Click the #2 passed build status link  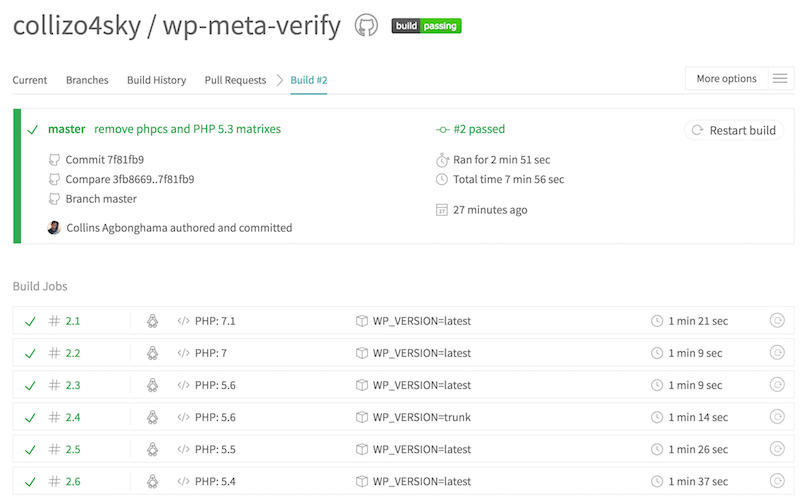[479, 129]
